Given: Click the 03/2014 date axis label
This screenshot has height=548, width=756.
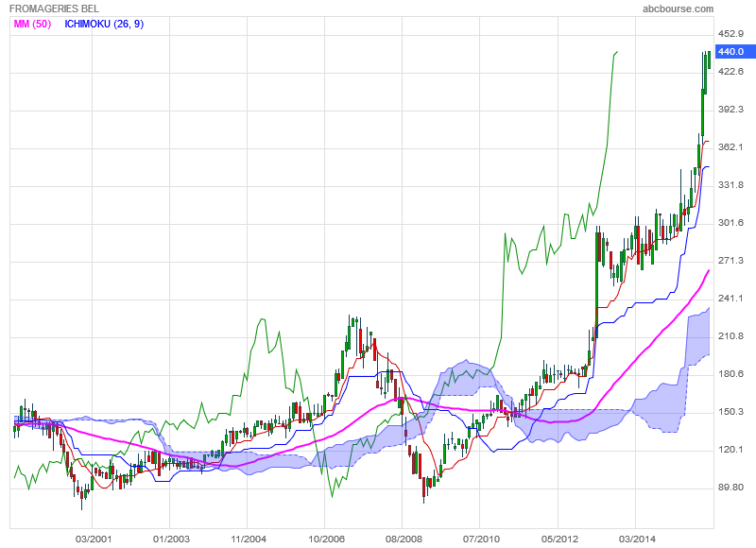Looking at the screenshot, I should 637,539.
